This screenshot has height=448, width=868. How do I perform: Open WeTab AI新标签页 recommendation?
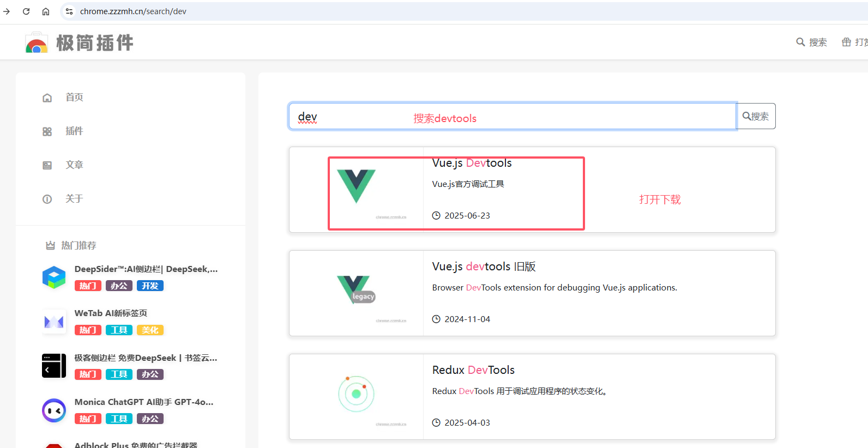click(x=111, y=313)
